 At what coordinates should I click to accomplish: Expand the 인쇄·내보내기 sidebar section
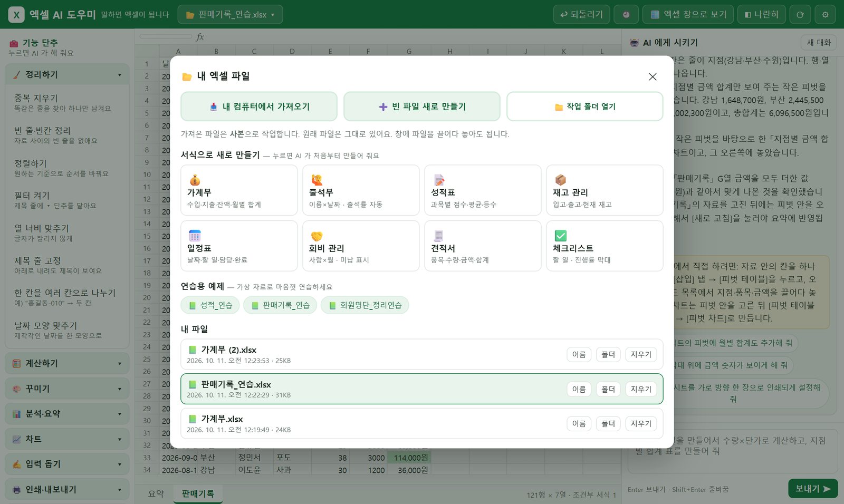click(x=67, y=490)
